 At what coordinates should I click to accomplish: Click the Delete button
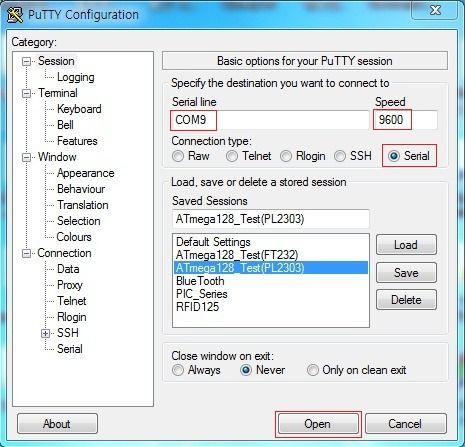pos(406,300)
